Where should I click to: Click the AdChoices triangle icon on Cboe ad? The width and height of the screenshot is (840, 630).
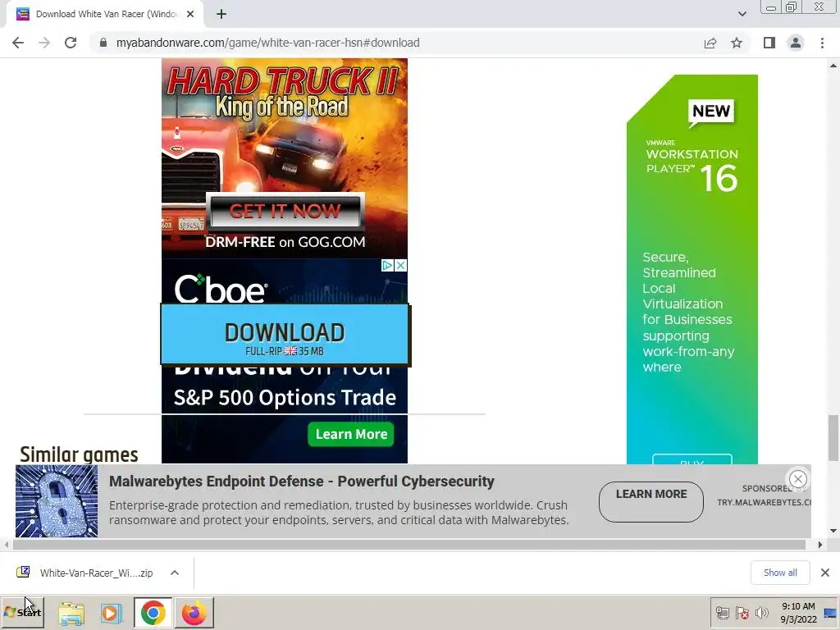coord(387,266)
